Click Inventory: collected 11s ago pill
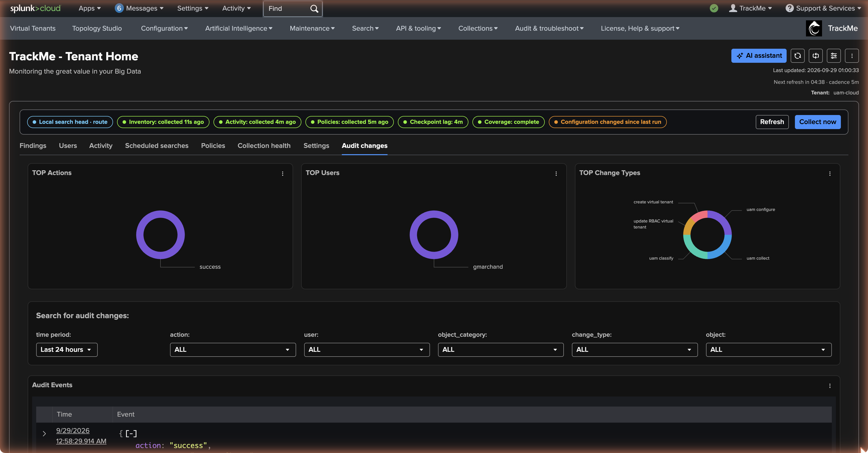 point(163,122)
